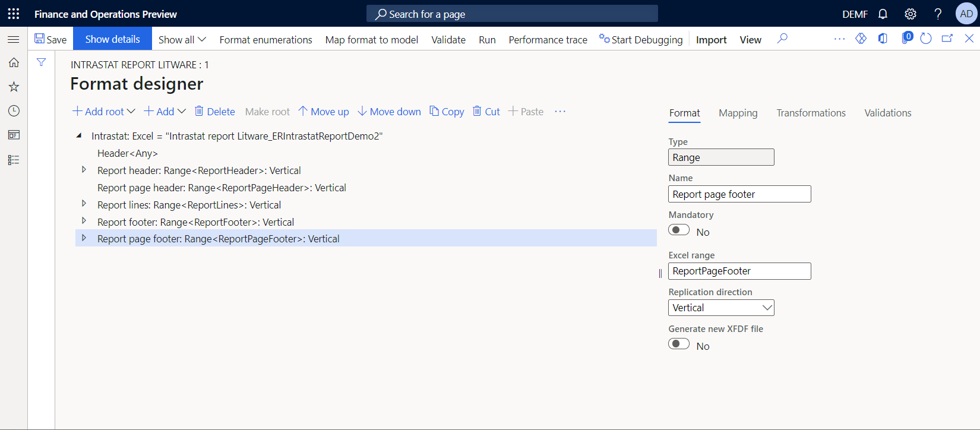Open AD user account menu
This screenshot has width=980, height=430.
coord(966,14)
